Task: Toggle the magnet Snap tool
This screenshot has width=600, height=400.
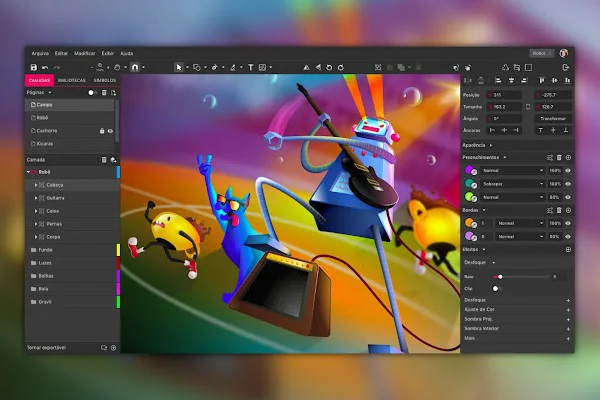Action: pos(135,67)
